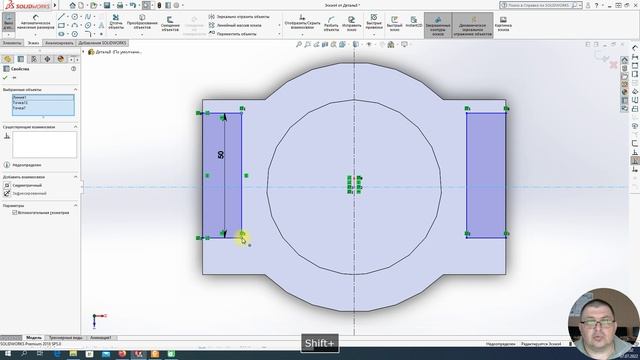
Task: Switch to the Evaluate ribbon tab
Action: point(59,43)
